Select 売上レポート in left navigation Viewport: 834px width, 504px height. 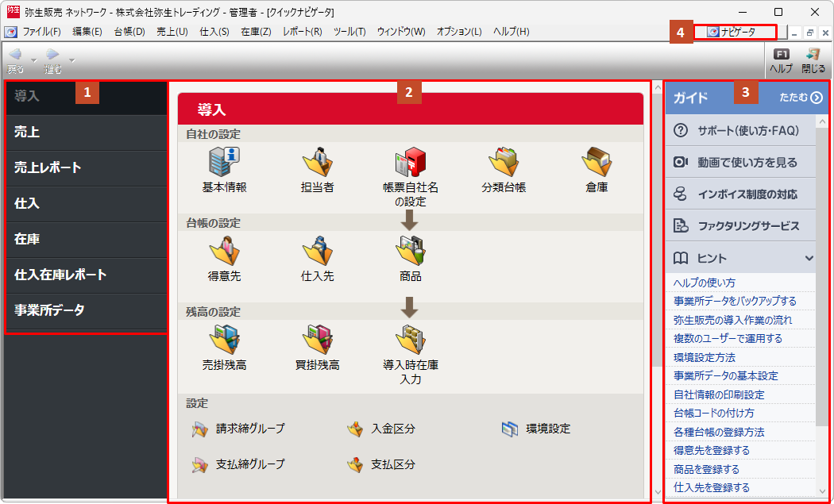click(x=48, y=167)
